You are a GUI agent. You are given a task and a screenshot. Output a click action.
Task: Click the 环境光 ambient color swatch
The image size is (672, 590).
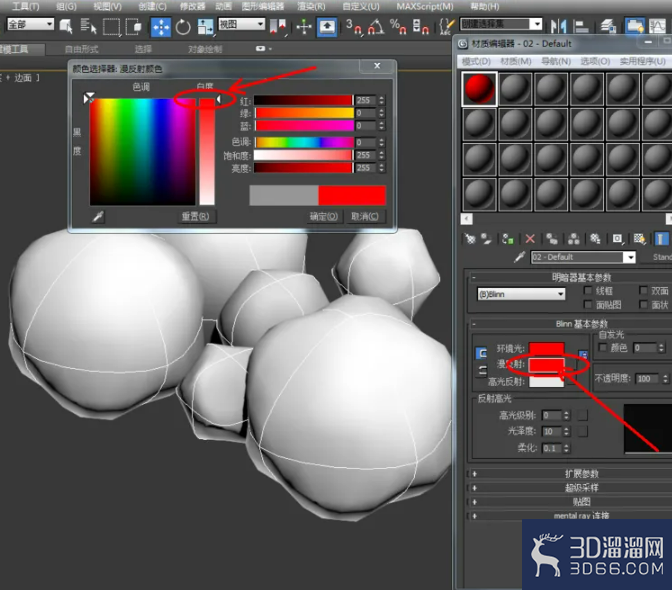tap(547, 348)
